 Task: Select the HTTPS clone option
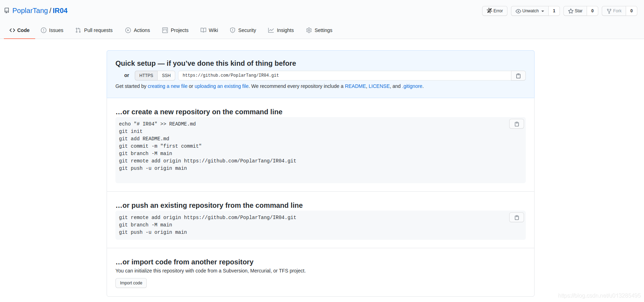pos(146,76)
